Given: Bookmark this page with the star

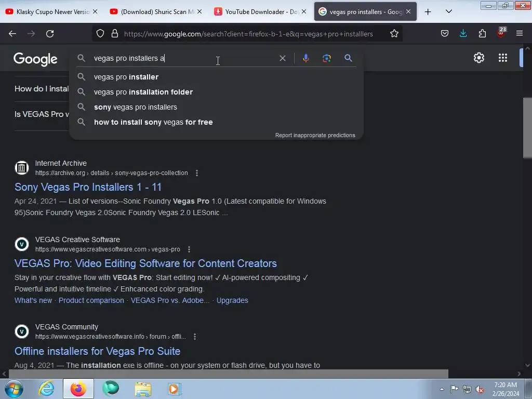Looking at the screenshot, I should pyautogui.click(x=394, y=34).
